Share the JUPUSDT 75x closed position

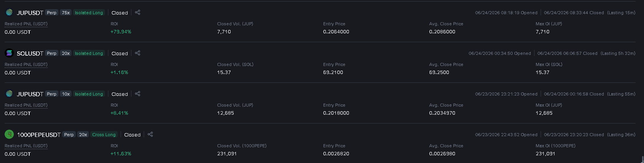tap(138, 12)
